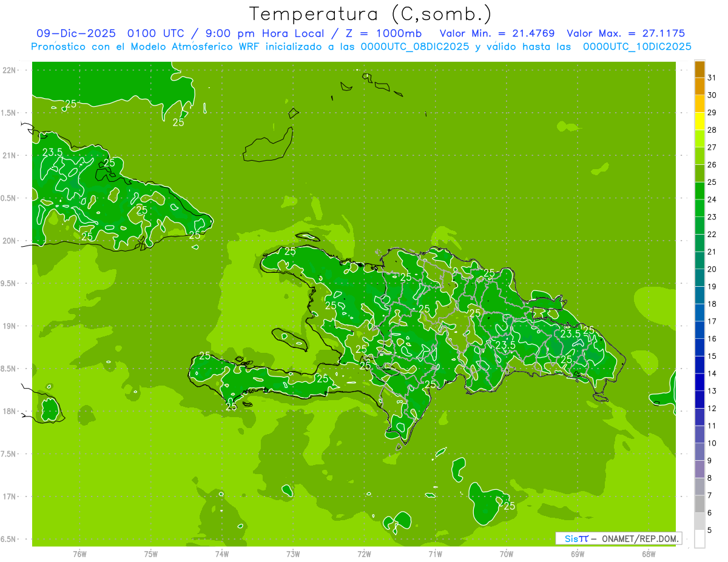Click the legend value "26"

pos(712,165)
